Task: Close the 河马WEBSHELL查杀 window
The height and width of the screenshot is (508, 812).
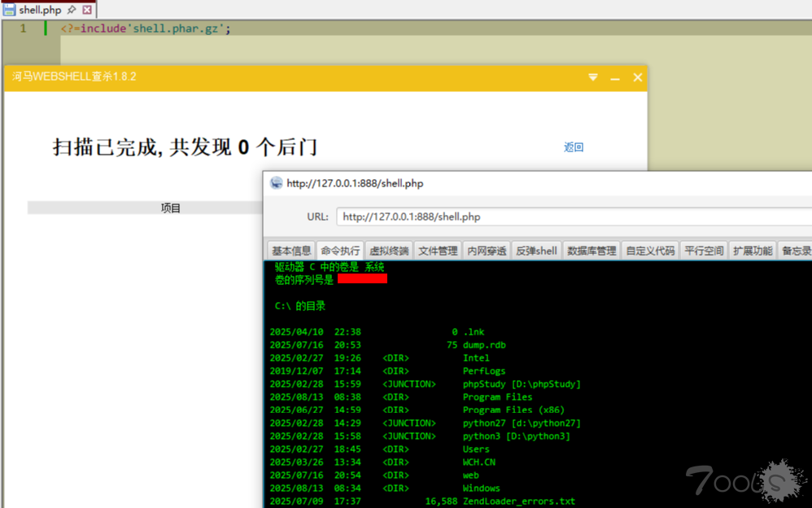Action: click(x=638, y=77)
